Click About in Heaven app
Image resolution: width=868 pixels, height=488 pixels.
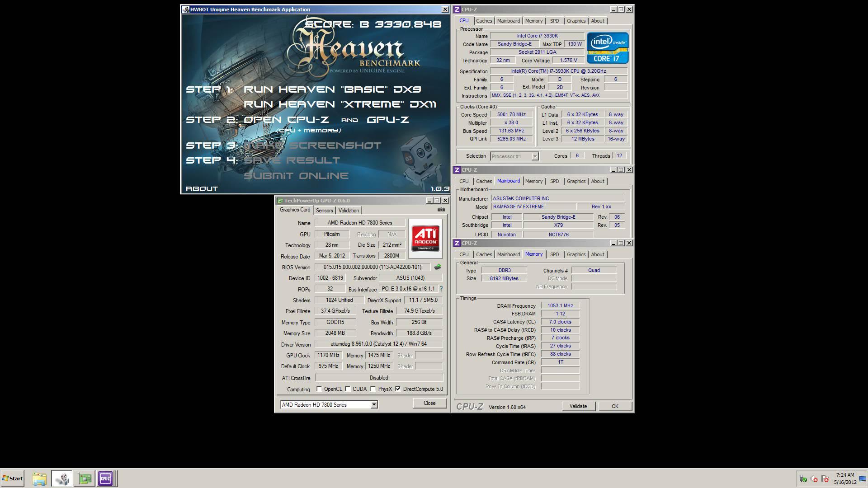pyautogui.click(x=201, y=189)
